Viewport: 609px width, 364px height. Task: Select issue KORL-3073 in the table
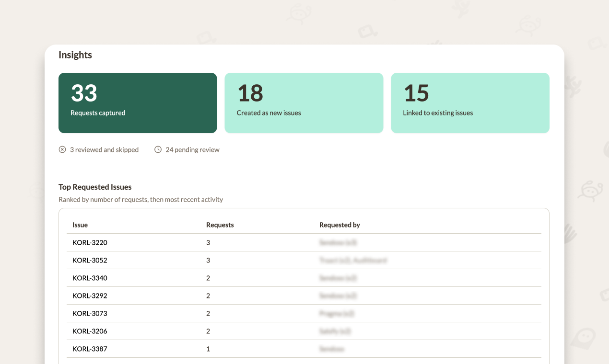90,313
